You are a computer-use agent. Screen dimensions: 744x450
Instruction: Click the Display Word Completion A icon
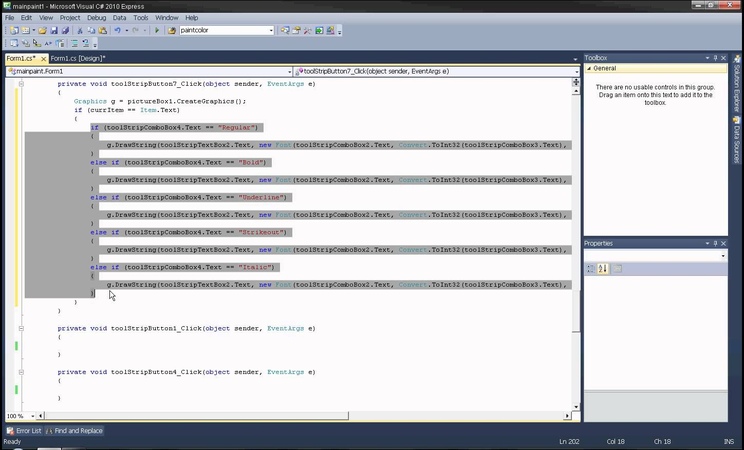(48, 43)
